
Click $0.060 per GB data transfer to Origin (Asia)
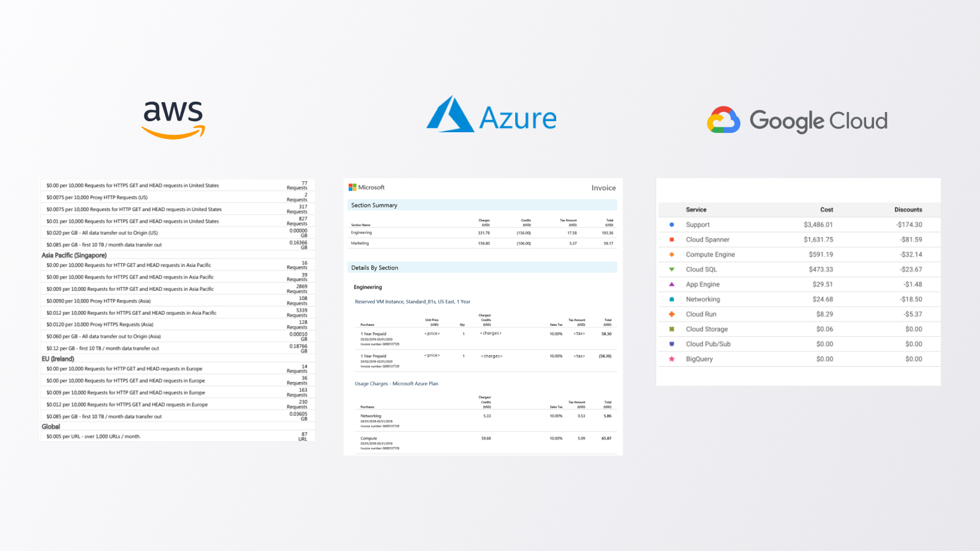104,337
